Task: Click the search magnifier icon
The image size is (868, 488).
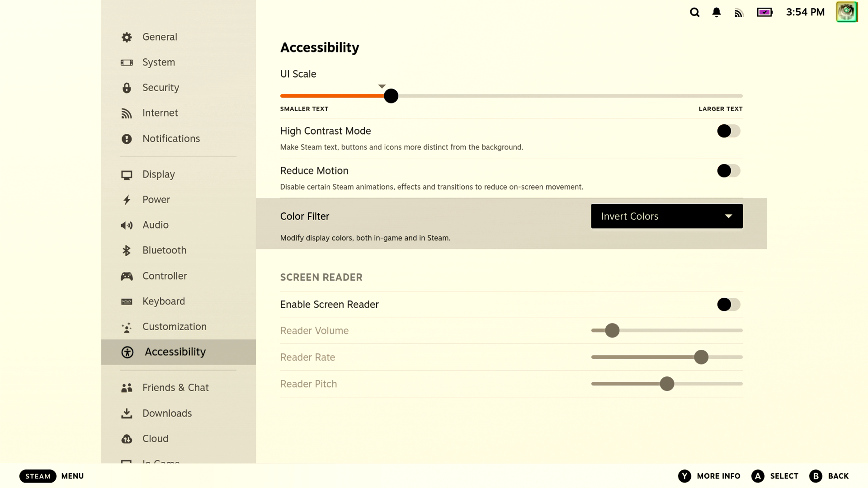Action: pyautogui.click(x=694, y=13)
